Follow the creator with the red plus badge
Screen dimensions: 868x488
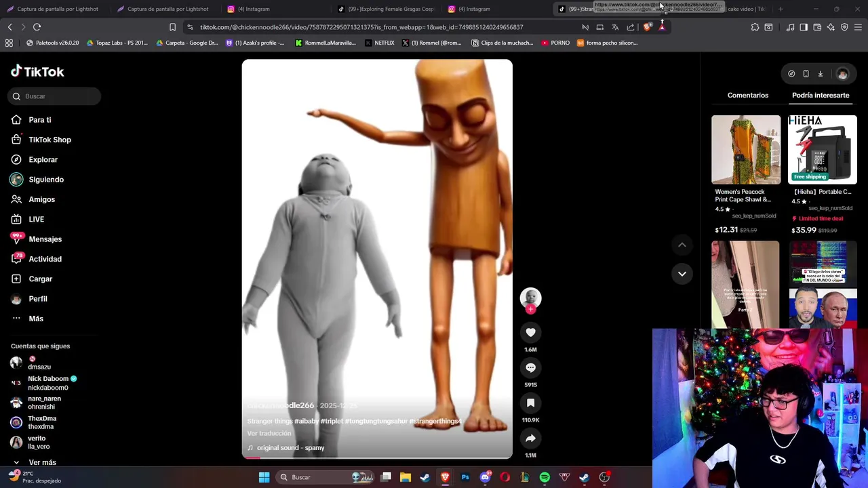coord(530,309)
